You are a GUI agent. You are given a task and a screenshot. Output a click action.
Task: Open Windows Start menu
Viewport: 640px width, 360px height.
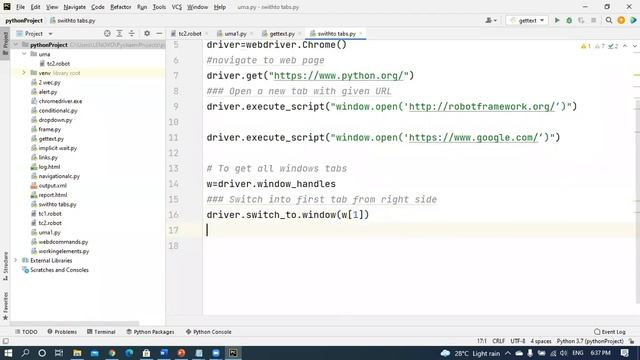(x=8, y=353)
